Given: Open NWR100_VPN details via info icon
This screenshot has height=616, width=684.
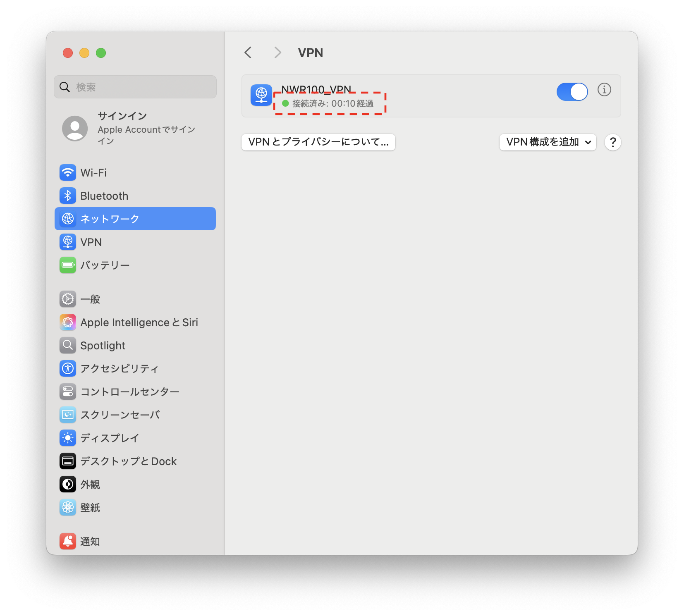Looking at the screenshot, I should [604, 90].
